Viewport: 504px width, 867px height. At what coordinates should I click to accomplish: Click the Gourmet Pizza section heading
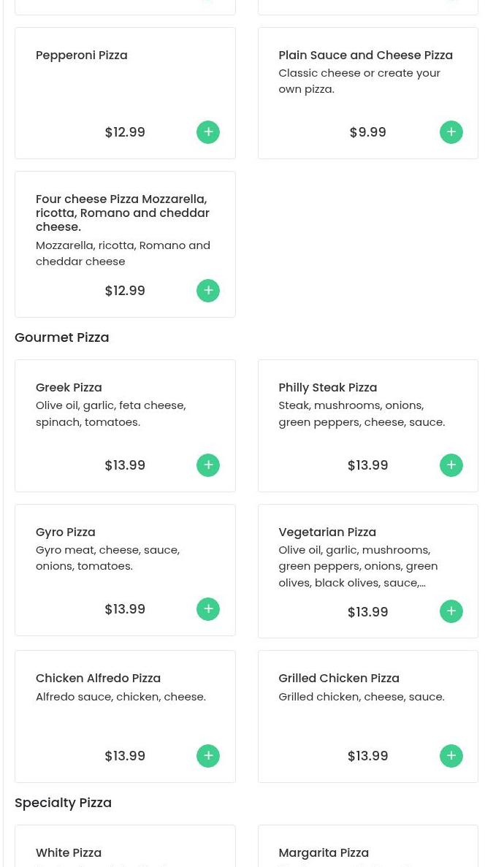pyautogui.click(x=61, y=337)
